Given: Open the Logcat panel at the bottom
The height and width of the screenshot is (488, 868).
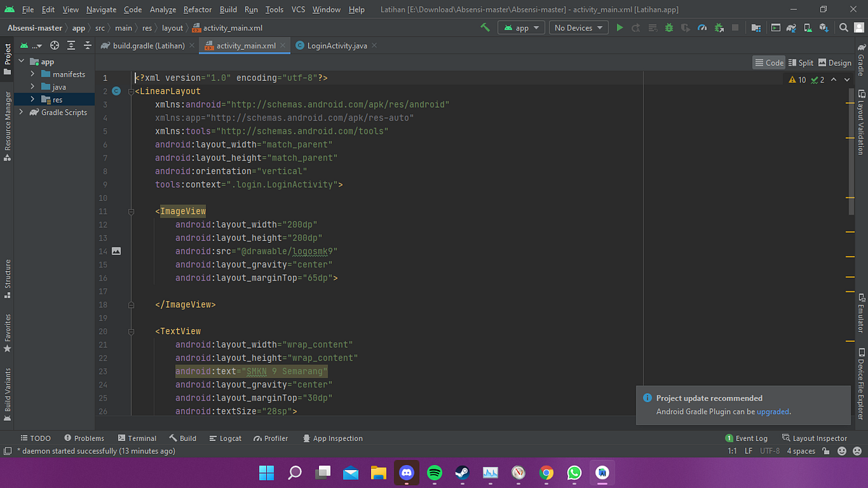Looking at the screenshot, I should point(230,438).
